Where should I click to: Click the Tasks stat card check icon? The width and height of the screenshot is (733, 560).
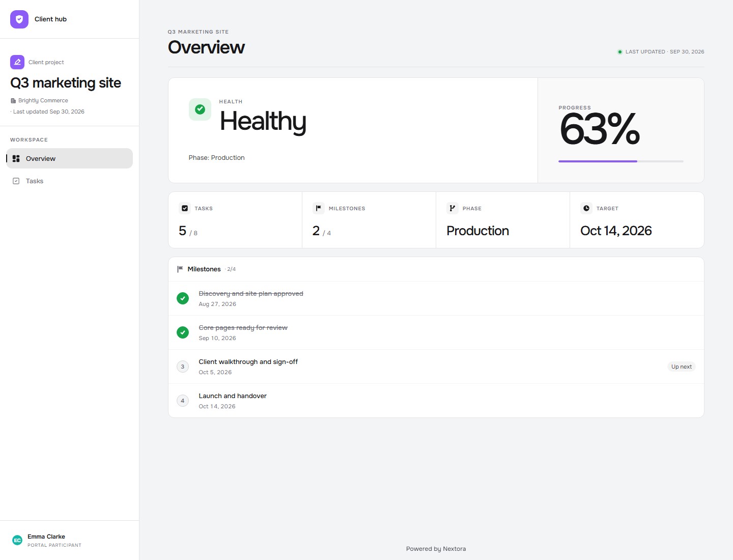click(x=185, y=208)
